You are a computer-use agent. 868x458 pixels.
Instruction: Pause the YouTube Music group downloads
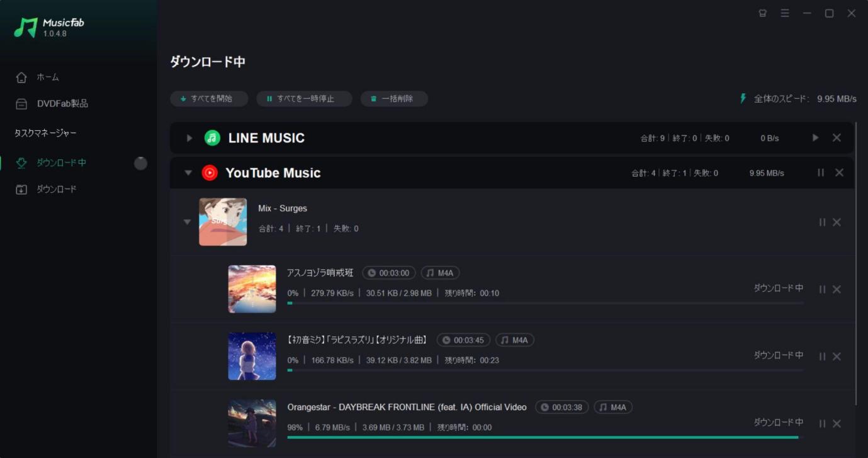pyautogui.click(x=821, y=173)
